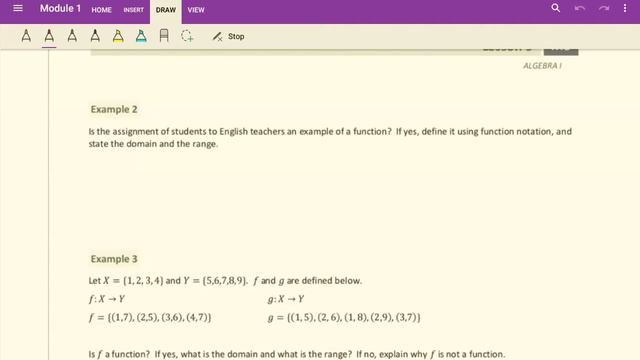Choose the cyan highlighter

point(141,36)
